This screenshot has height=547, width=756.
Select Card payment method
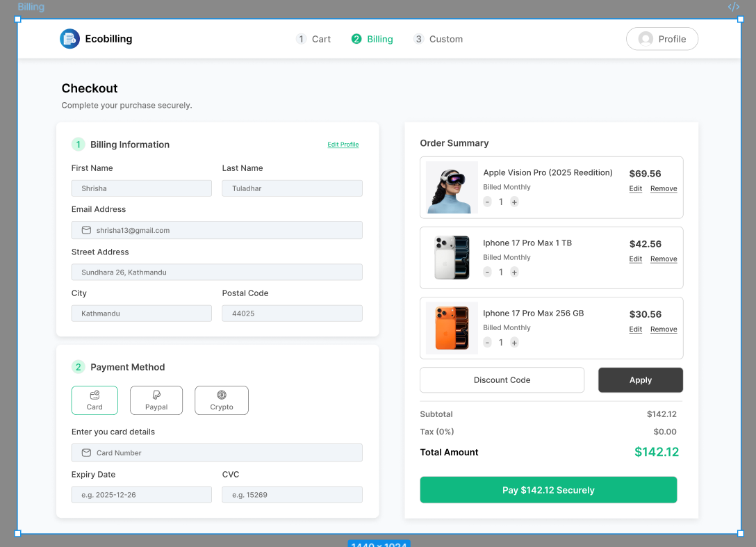click(x=94, y=400)
